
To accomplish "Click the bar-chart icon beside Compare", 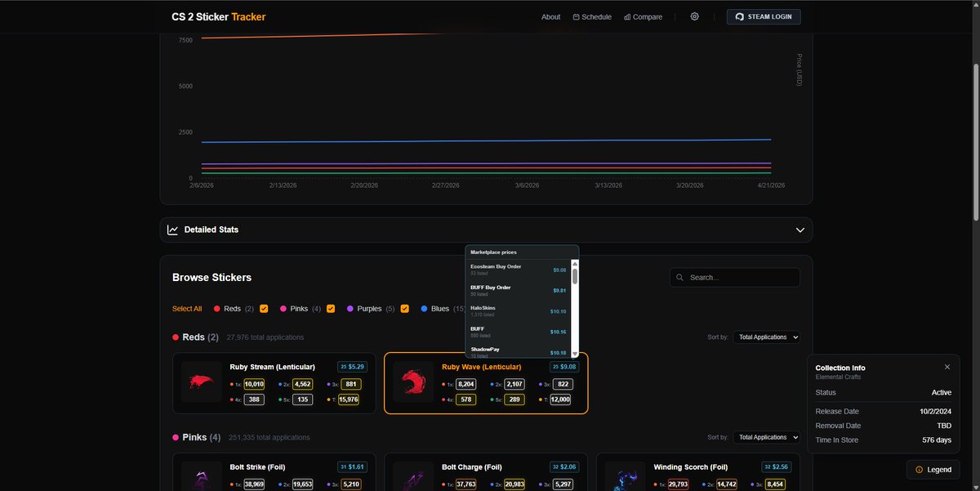I will click(x=626, y=16).
